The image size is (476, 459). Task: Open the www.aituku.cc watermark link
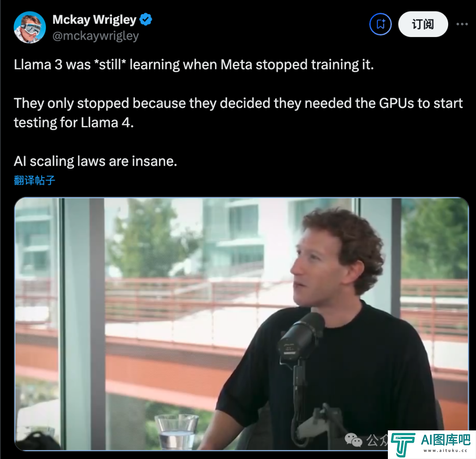pos(445,451)
